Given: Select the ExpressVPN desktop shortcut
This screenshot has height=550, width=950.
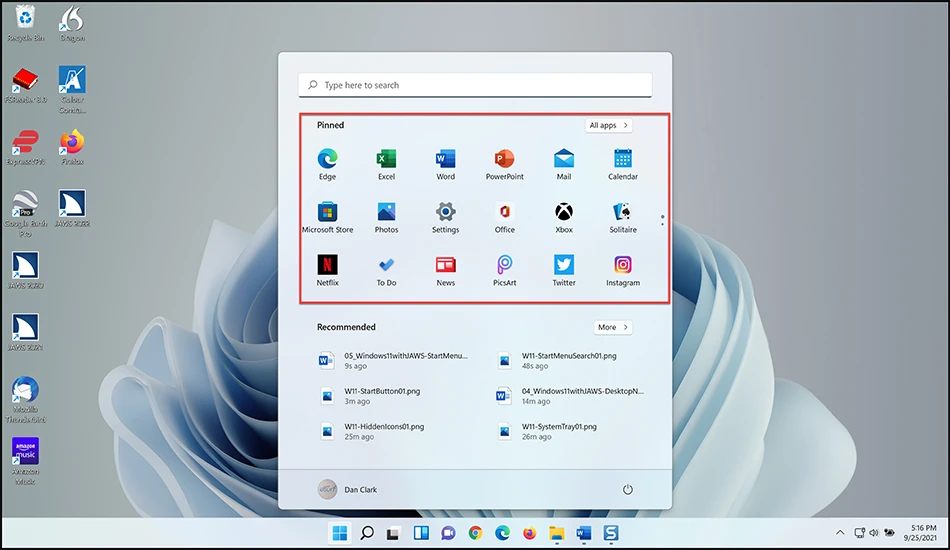Looking at the screenshot, I should [25, 147].
